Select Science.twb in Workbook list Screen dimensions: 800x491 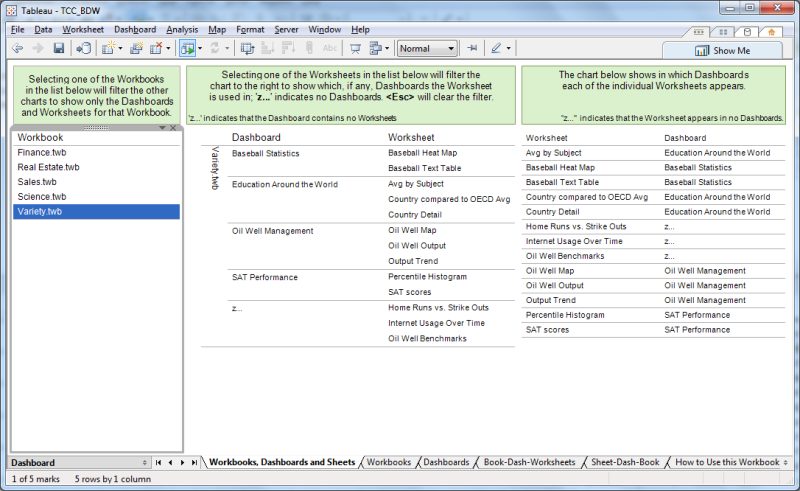point(96,197)
